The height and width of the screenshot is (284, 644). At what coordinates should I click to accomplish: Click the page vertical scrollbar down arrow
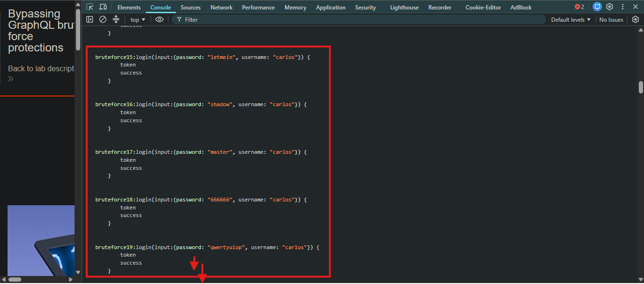(78, 272)
